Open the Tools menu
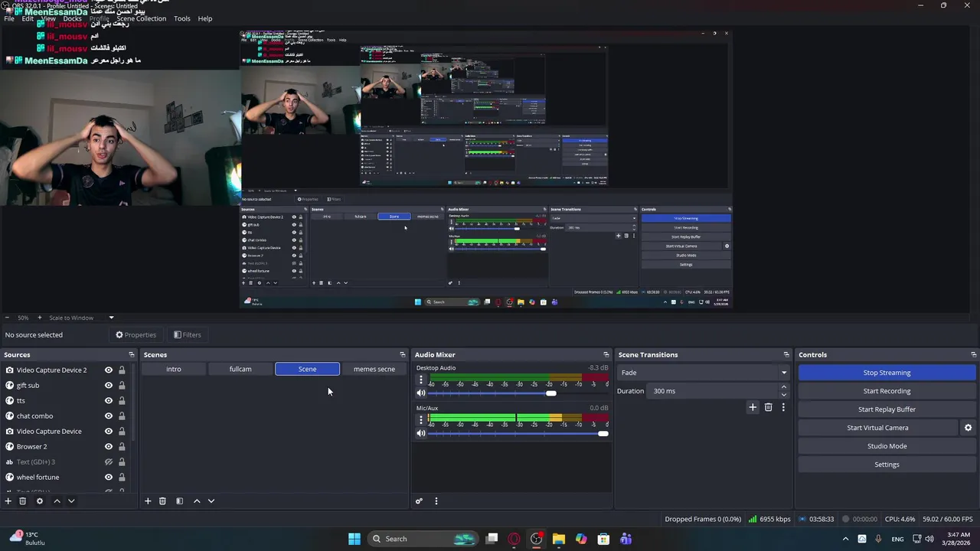This screenshot has width=980, height=551. (182, 18)
